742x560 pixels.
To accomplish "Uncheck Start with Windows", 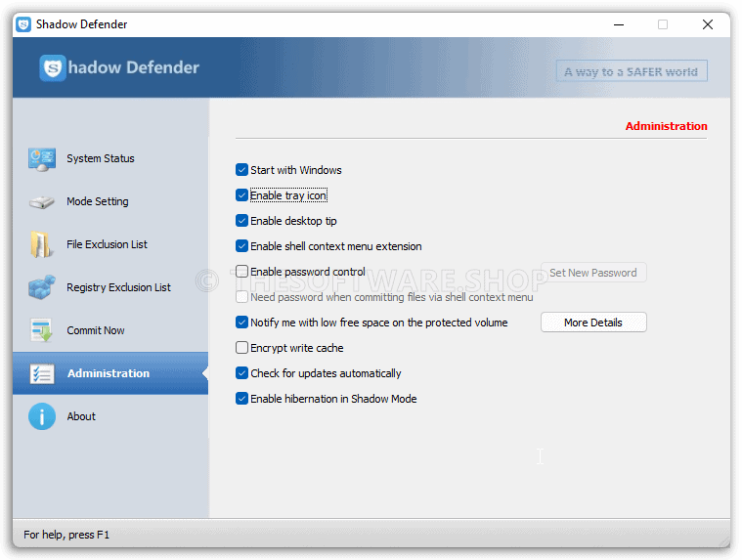I will click(x=241, y=170).
